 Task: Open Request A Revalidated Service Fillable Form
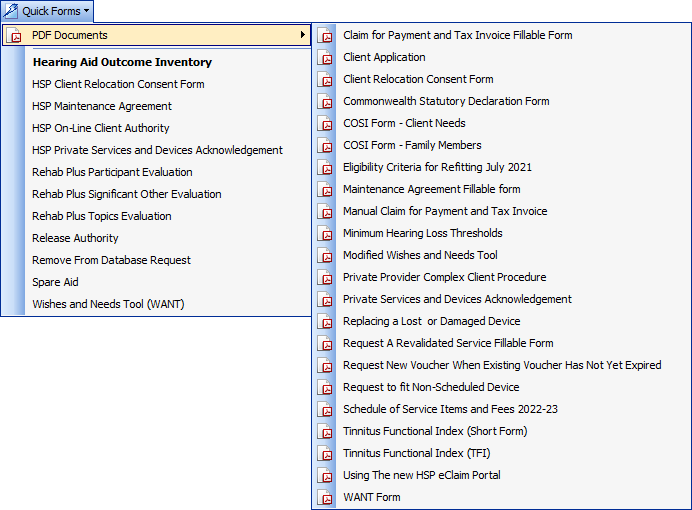pos(448,344)
